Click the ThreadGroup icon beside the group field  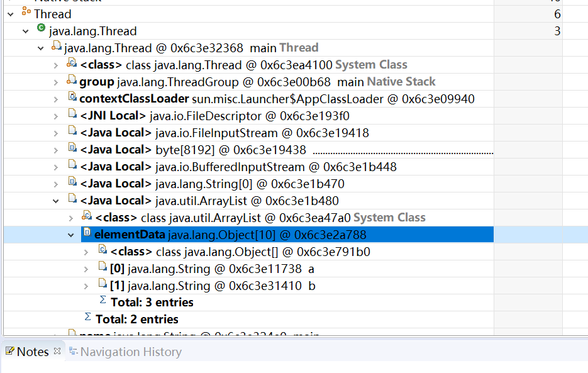click(x=70, y=81)
